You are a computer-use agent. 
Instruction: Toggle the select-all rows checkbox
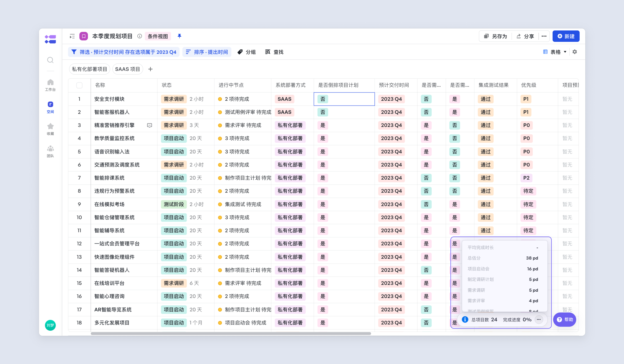click(79, 85)
